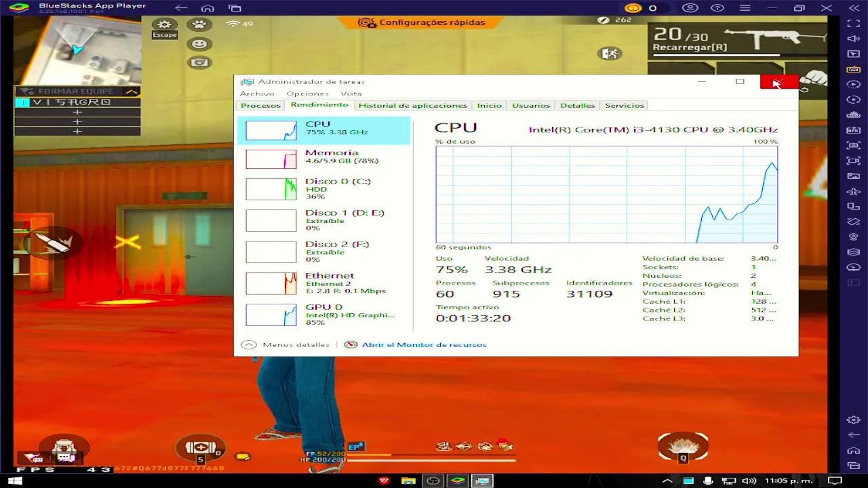
Task: Show hidden tray icons chevron
Action: pyautogui.click(x=666, y=481)
